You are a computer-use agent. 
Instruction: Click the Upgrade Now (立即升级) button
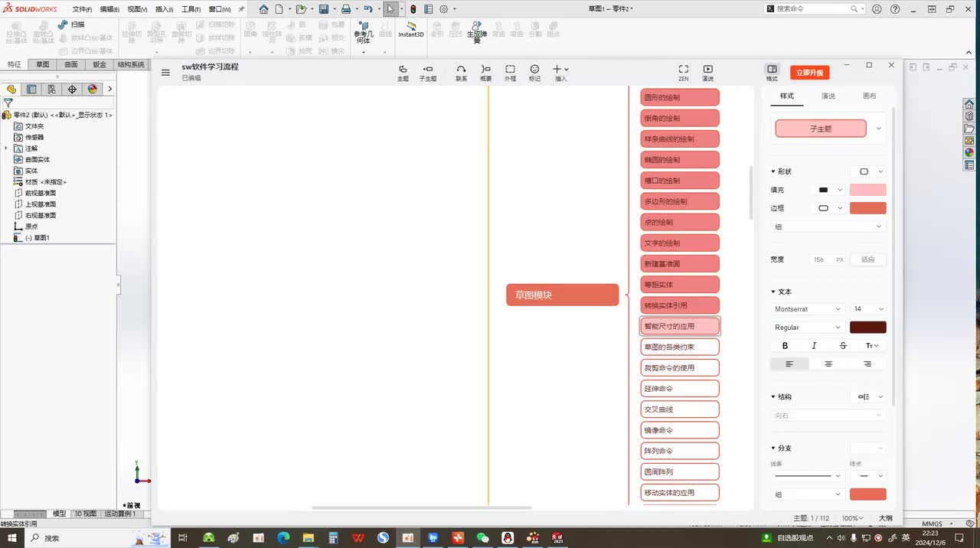(810, 73)
